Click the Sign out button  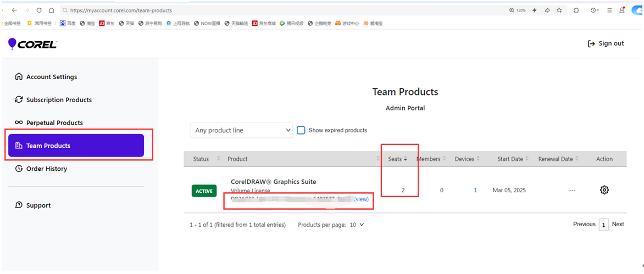(606, 43)
